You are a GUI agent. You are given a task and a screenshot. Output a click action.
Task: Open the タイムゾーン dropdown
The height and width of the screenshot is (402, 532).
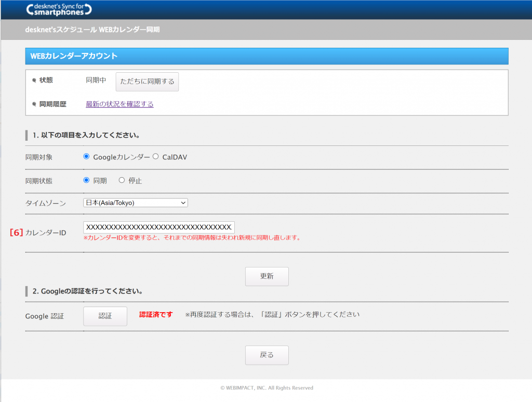click(x=135, y=203)
